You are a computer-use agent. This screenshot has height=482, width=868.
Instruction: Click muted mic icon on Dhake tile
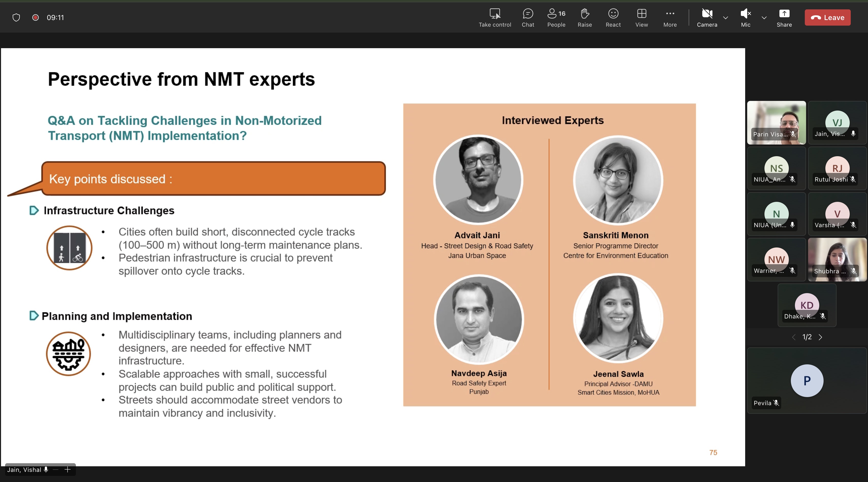[823, 316]
